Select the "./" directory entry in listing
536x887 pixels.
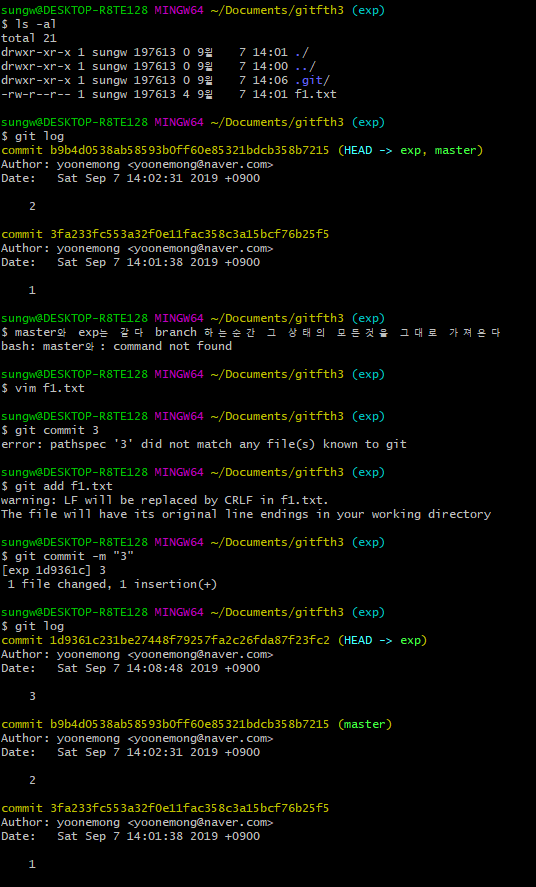click(302, 53)
